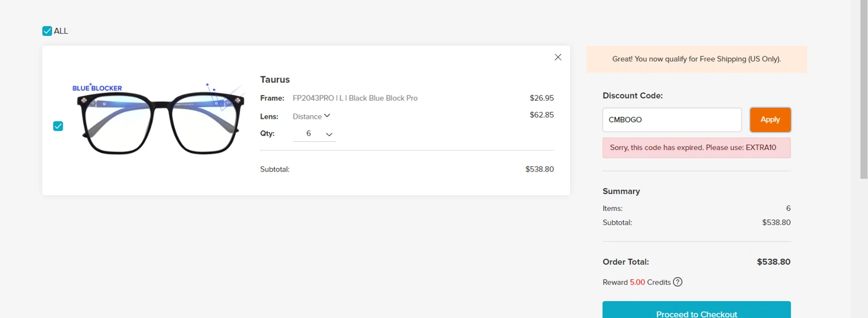Open the Qty quantity dropdown
Image resolution: width=868 pixels, height=318 pixels.
[314, 134]
